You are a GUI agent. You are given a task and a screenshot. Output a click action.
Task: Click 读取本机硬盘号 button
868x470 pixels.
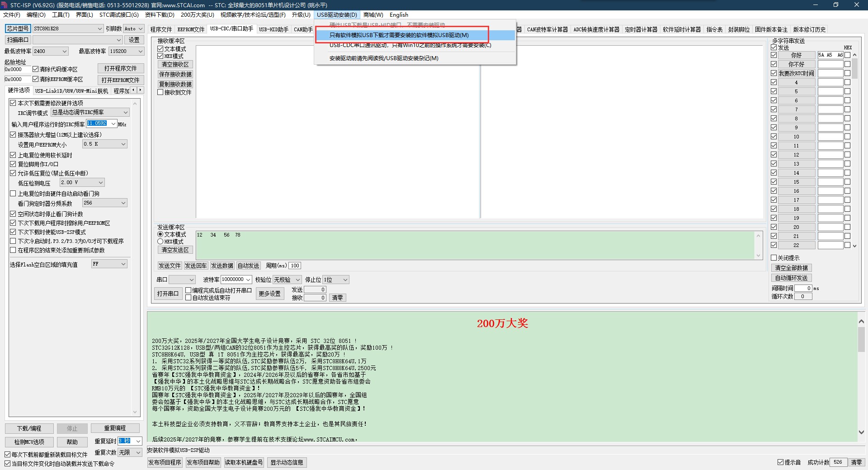tap(244, 462)
